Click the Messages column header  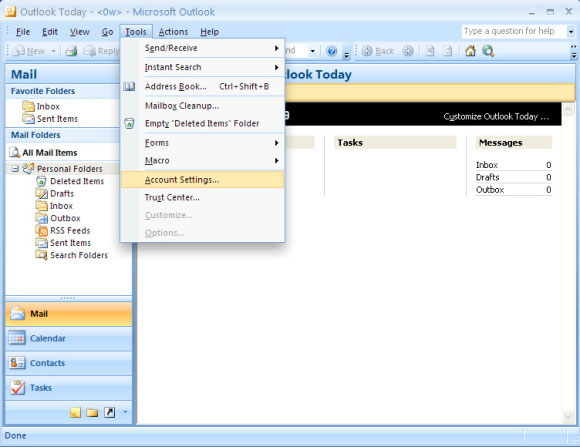pos(514,142)
